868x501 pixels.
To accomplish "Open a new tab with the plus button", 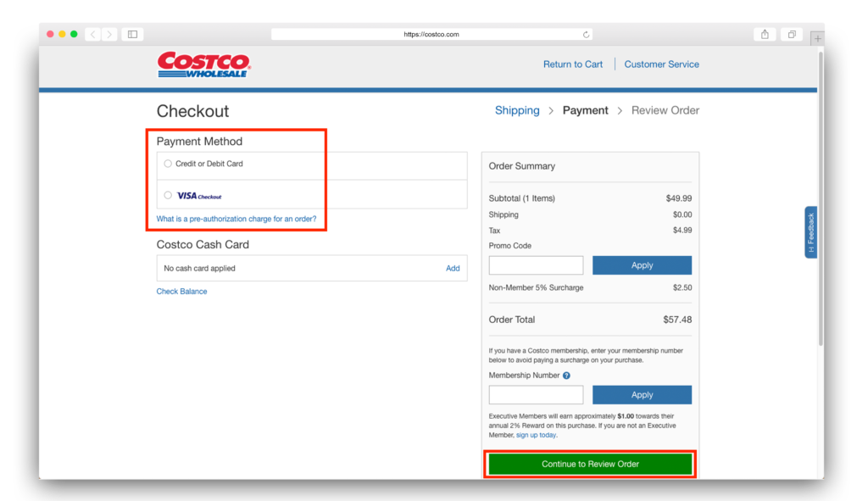I will point(818,39).
